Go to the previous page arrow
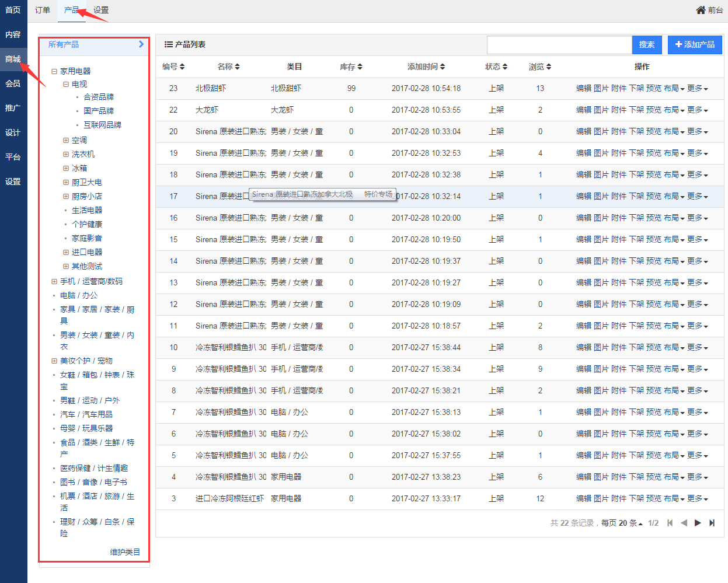728x583 pixels. 684,523
